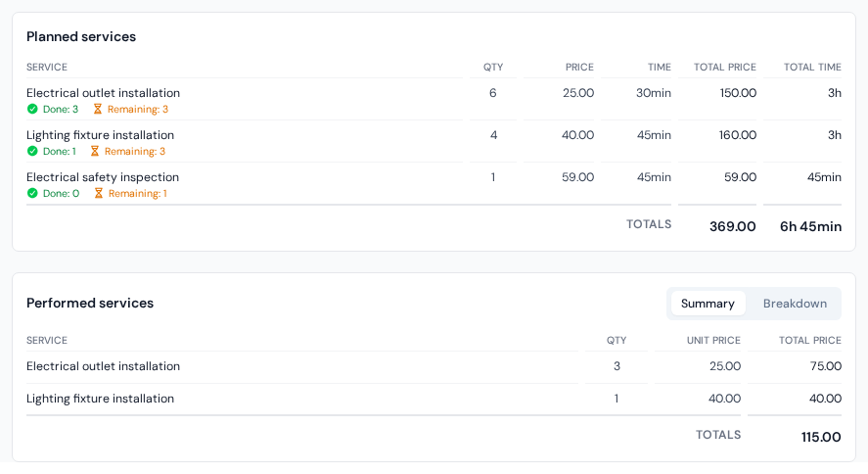Click the UNIT PRICE column header

click(713, 341)
